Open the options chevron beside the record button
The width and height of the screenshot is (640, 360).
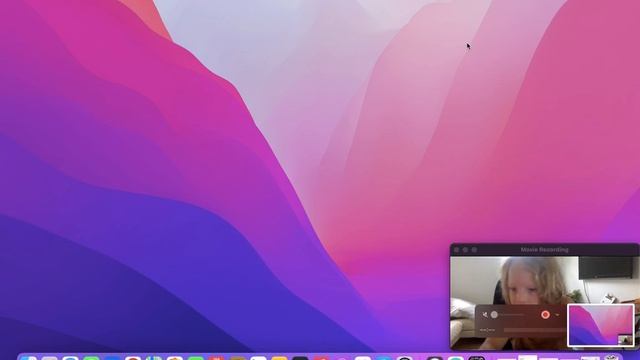pyautogui.click(x=558, y=315)
